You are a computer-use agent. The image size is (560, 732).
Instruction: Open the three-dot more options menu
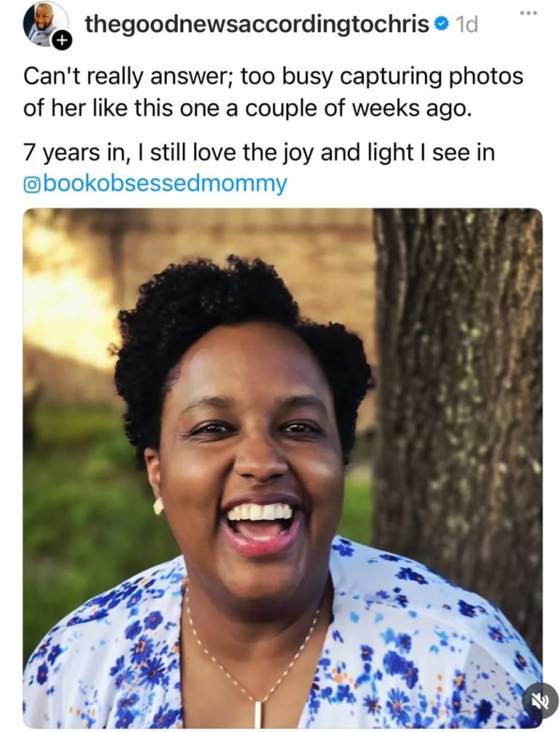click(528, 12)
